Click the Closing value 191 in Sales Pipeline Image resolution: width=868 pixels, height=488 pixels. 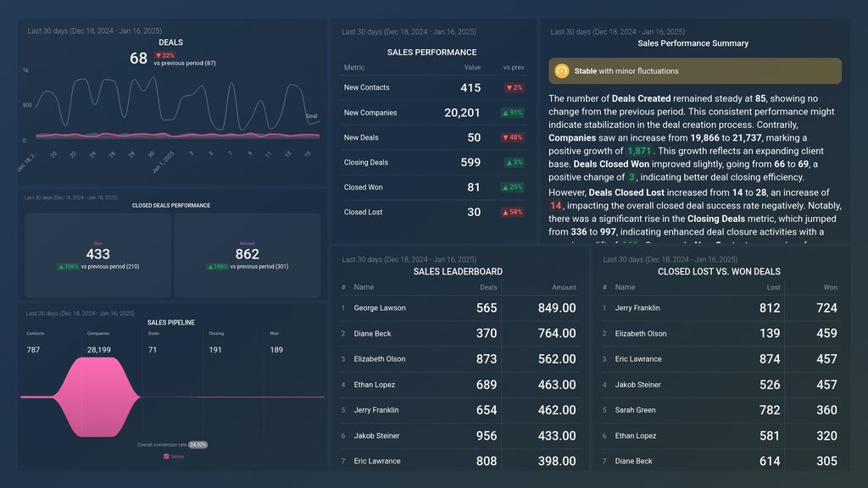tap(215, 350)
